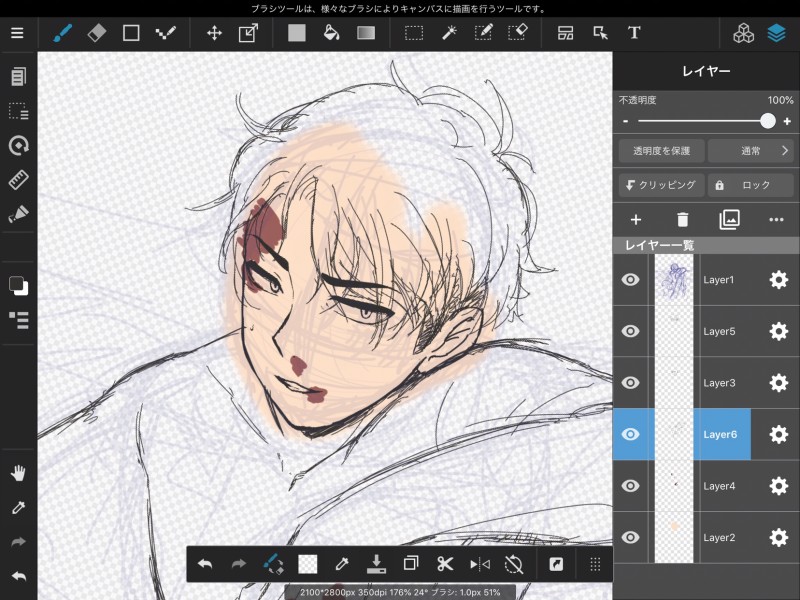Open Layer1 settings gear
The image size is (800, 600).
779,280
